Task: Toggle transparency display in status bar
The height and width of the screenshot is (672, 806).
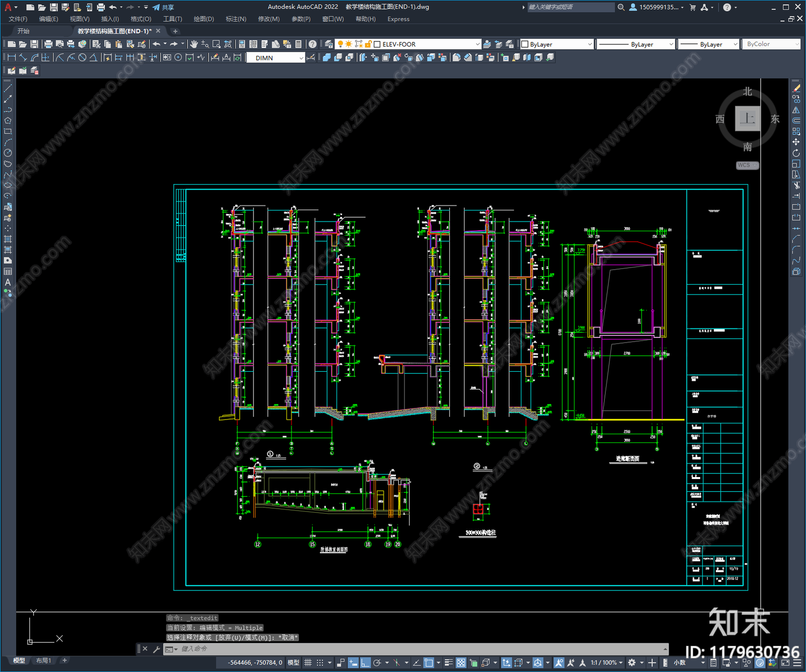Action: click(x=460, y=662)
